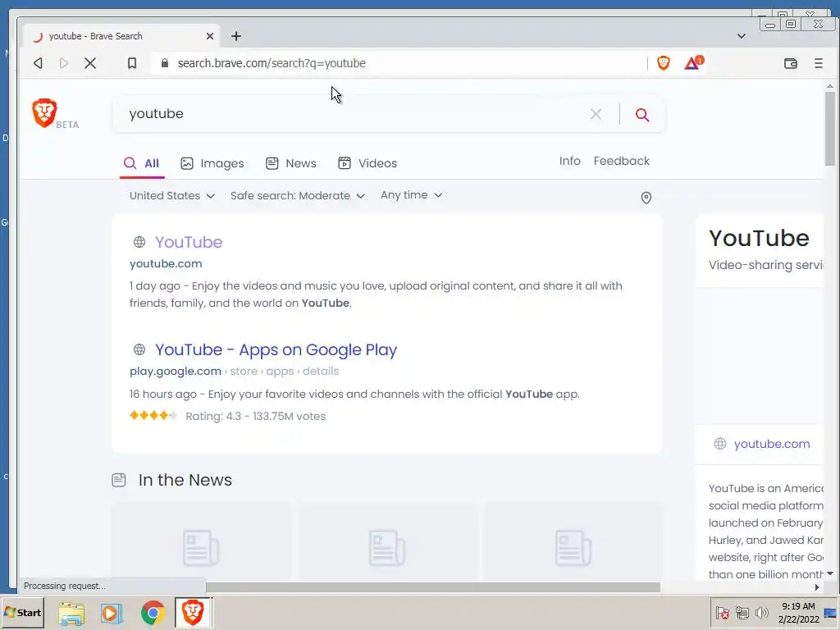
Task: Switch to the Images tab
Action: pos(212,163)
